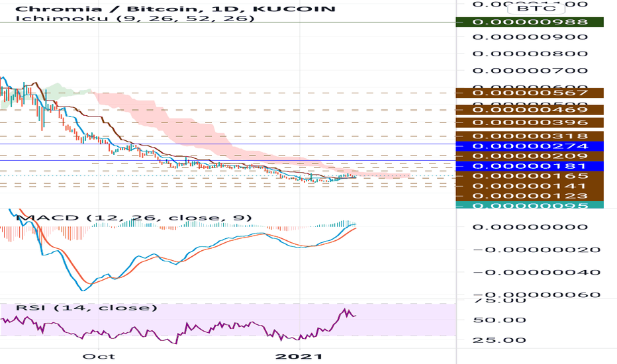The width and height of the screenshot is (617, 364).
Task: Select the blue 0.00000181 price label
Action: (x=530, y=167)
